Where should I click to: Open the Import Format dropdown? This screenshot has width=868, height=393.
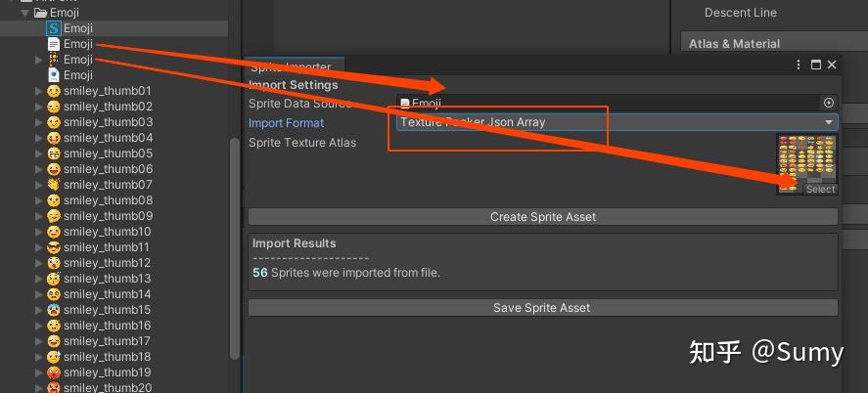coord(617,122)
